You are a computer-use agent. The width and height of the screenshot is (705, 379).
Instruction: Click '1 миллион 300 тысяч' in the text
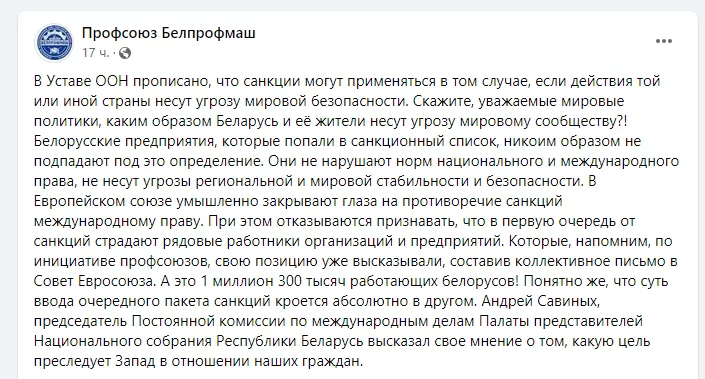coord(273,281)
